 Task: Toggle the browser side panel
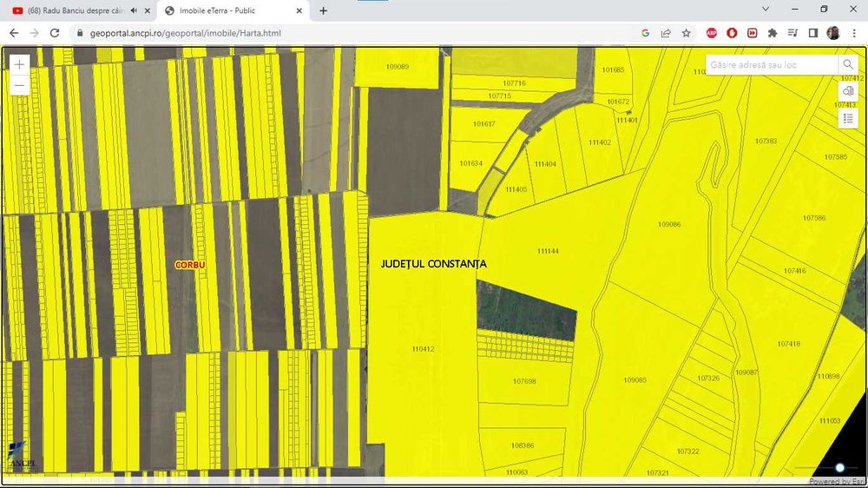coord(813,33)
